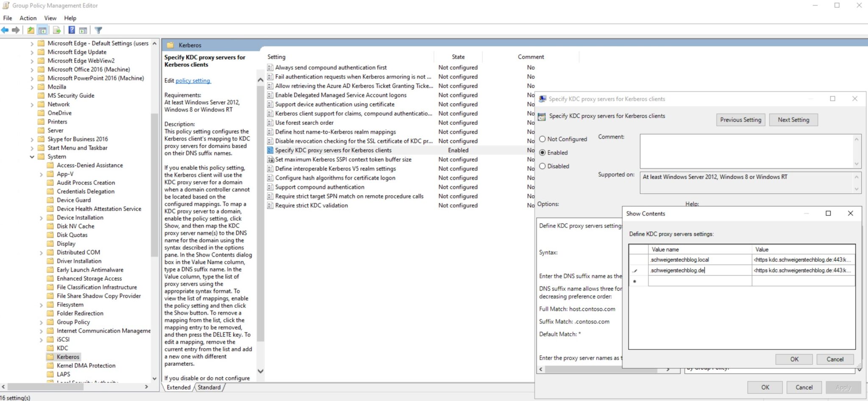Click the Back navigation arrow icon
868x401 pixels.
tap(6, 30)
